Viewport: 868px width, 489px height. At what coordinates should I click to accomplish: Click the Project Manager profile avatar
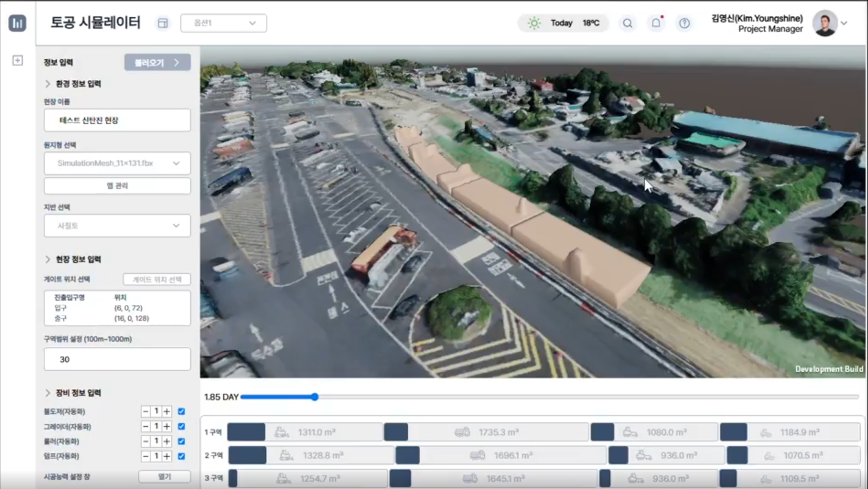tap(825, 23)
